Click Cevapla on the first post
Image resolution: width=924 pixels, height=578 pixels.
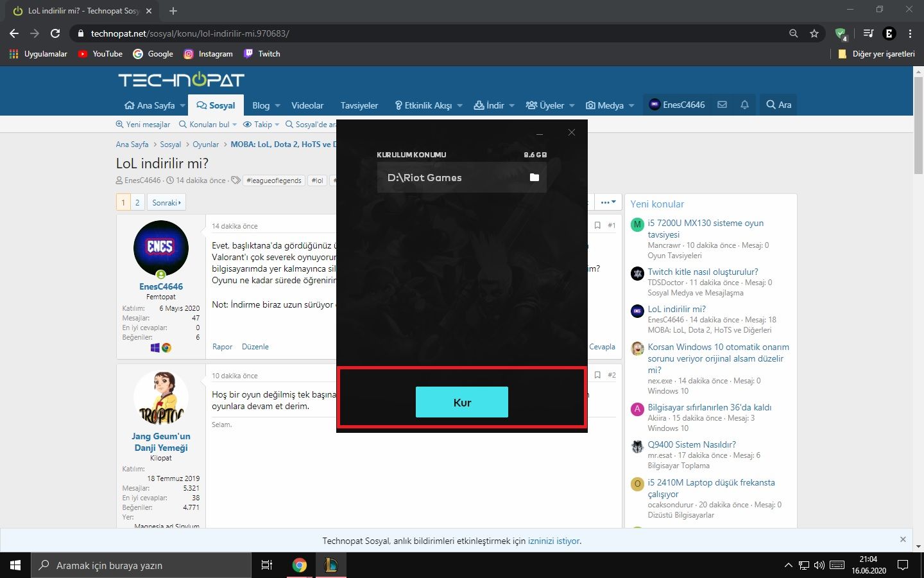(602, 347)
